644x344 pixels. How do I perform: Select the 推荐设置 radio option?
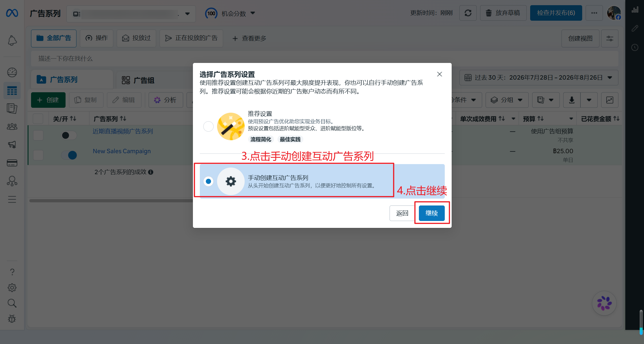click(208, 126)
